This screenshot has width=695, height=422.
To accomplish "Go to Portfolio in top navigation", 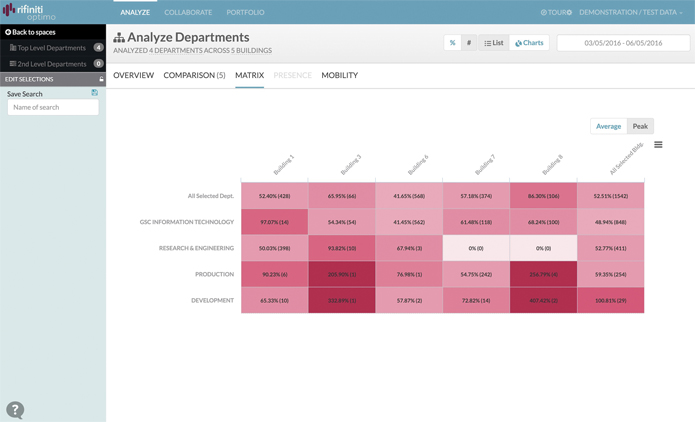I will [x=245, y=12].
